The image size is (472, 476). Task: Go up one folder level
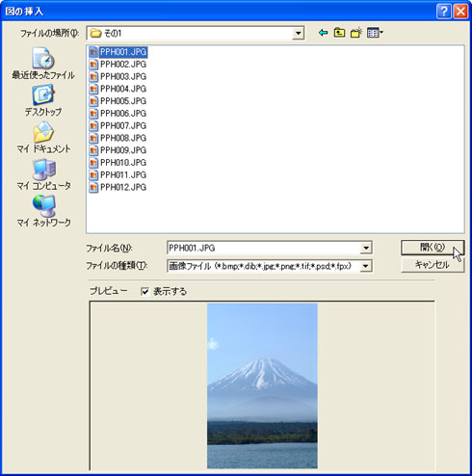coord(339,33)
